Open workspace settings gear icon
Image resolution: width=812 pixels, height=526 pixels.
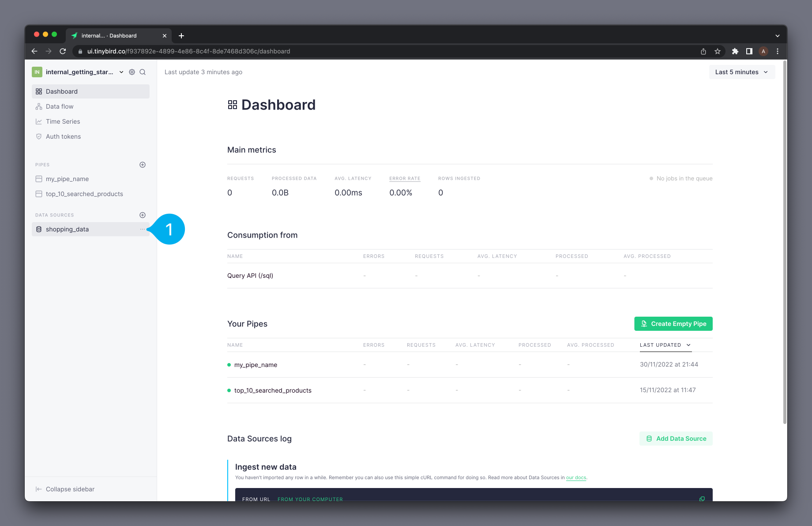[x=132, y=72]
